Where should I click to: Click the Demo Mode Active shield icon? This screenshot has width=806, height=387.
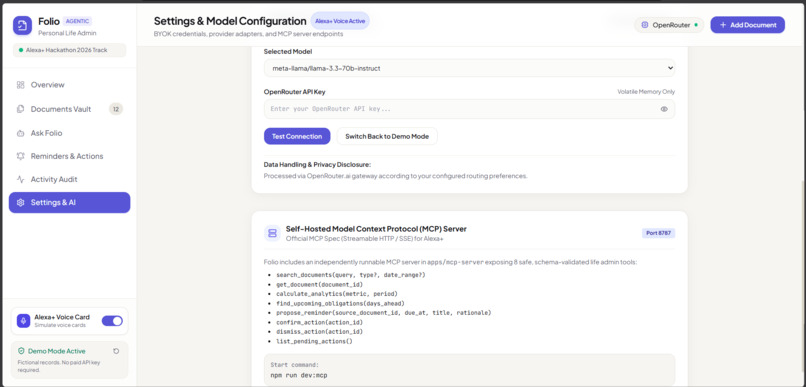pyautogui.click(x=21, y=351)
